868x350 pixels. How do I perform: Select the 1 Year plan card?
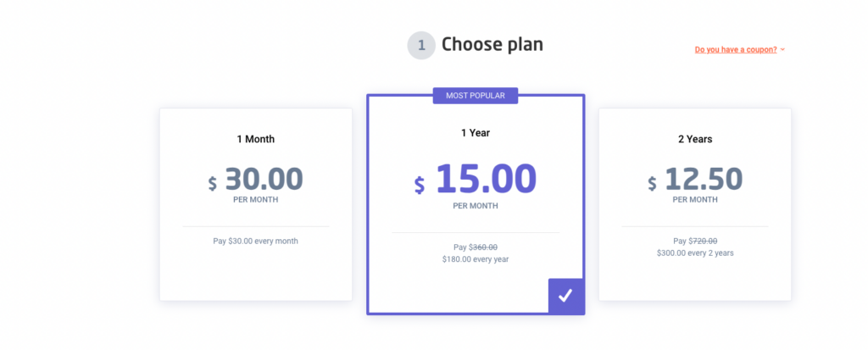tap(476, 204)
